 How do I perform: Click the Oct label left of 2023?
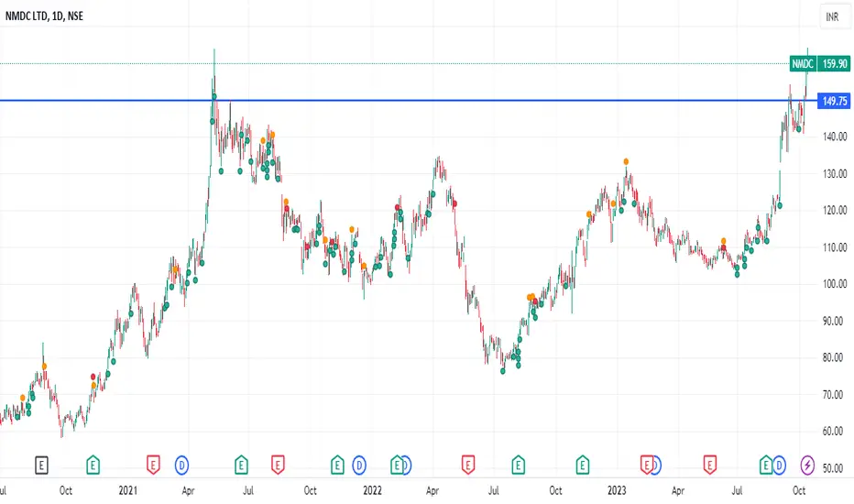tap(555, 490)
